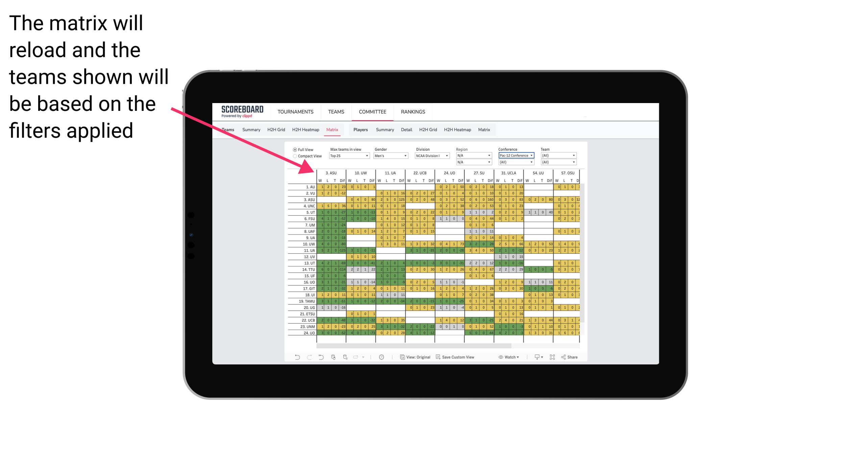The image size is (868, 467).
Task: Click the Matrix tab in navigation
Action: [333, 129]
